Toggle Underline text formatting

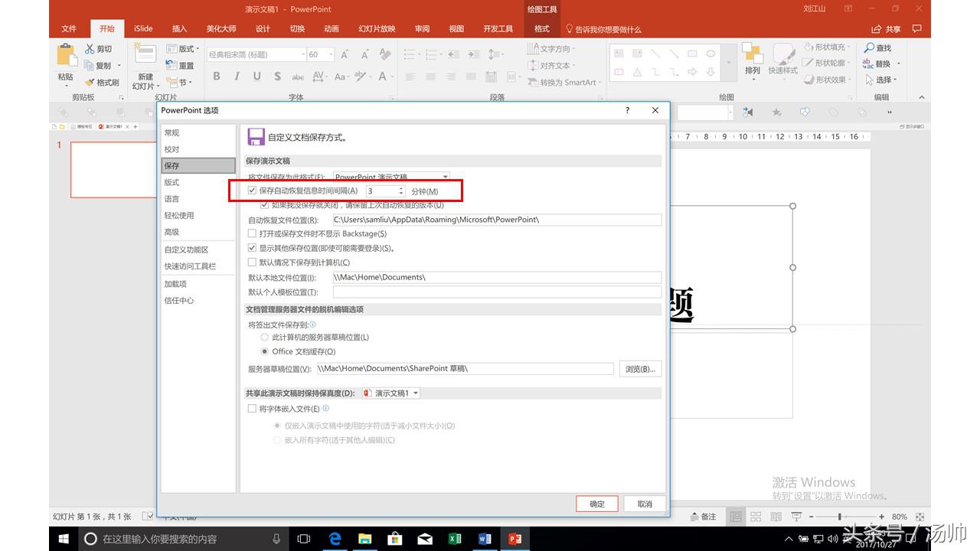pos(256,77)
